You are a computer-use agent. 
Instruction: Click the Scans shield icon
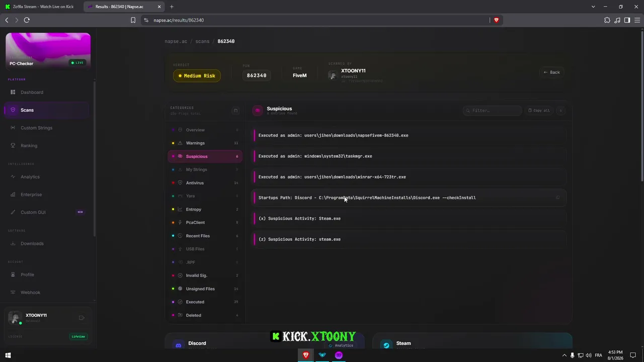[13, 110]
